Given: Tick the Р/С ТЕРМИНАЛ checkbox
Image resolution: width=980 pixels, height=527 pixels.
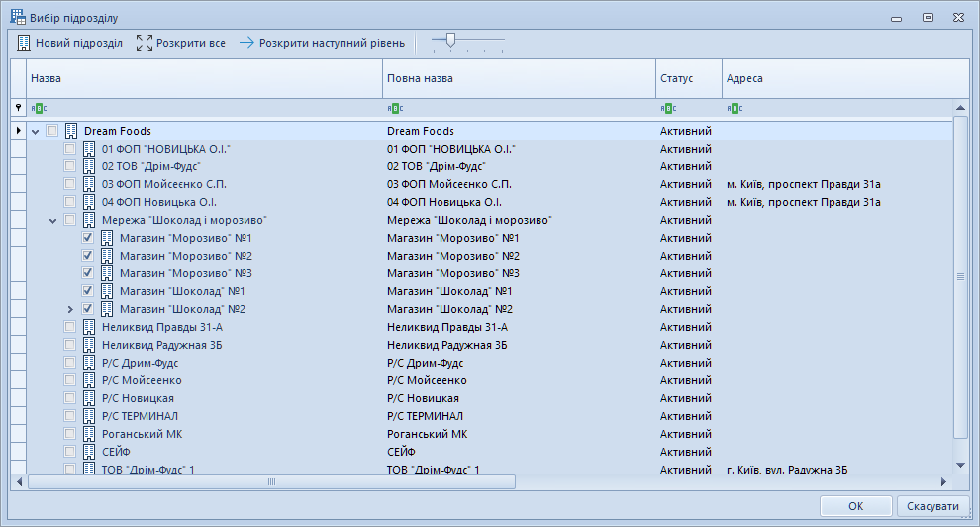Looking at the screenshot, I should click(70, 416).
